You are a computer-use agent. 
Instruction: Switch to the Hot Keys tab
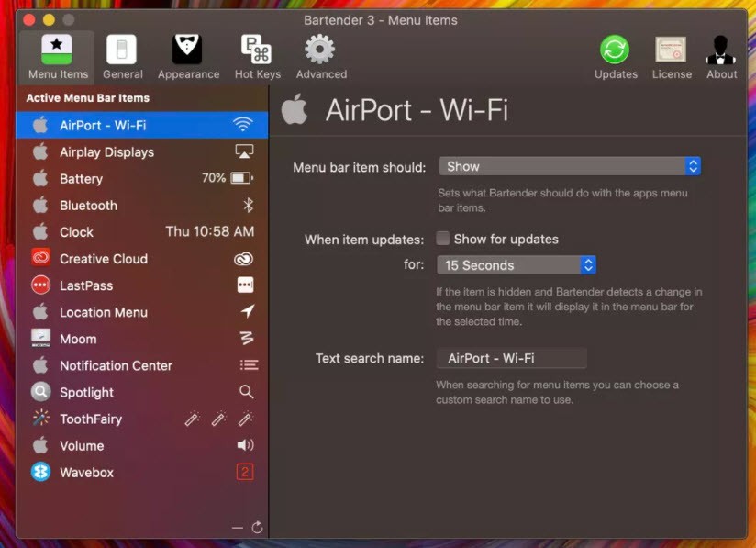257,57
